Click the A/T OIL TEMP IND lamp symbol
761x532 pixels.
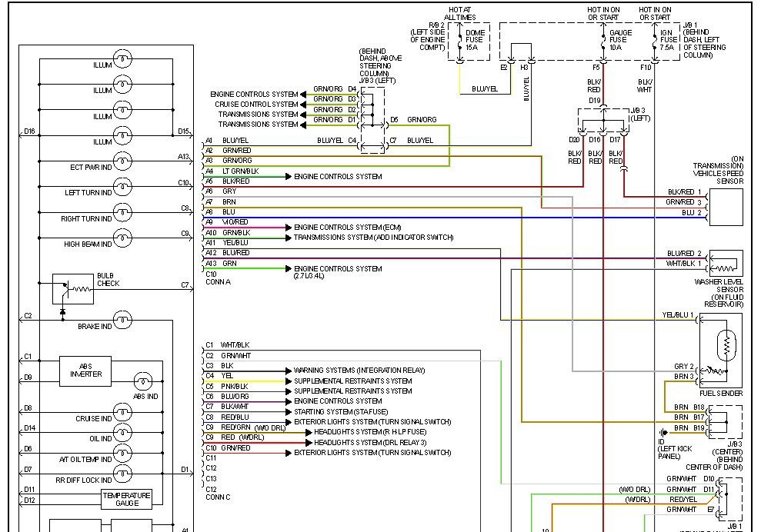[123, 454]
